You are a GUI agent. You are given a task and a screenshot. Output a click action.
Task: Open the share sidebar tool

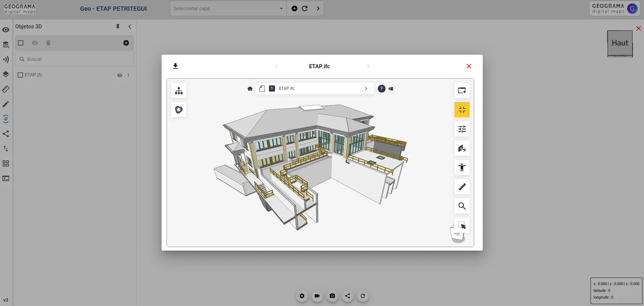[x=6, y=134]
